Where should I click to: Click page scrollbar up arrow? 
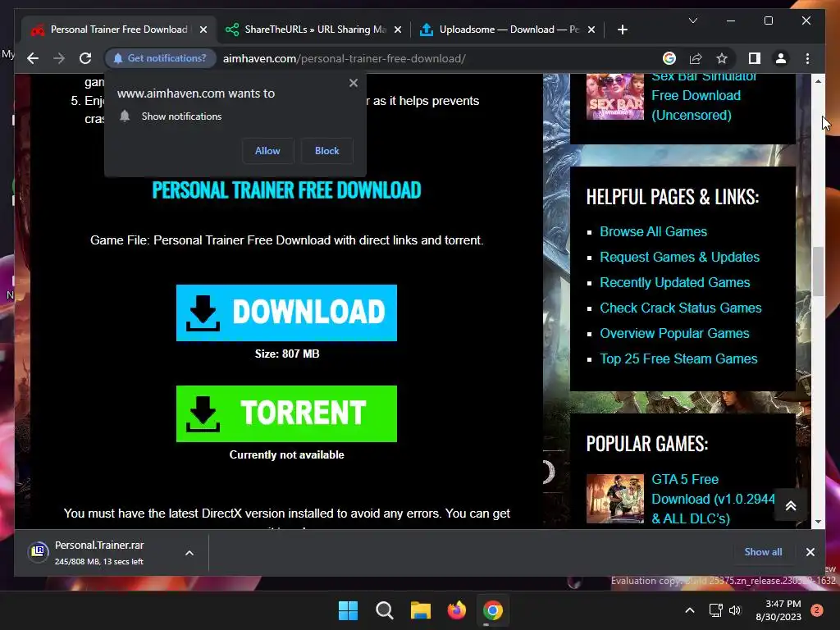818,81
